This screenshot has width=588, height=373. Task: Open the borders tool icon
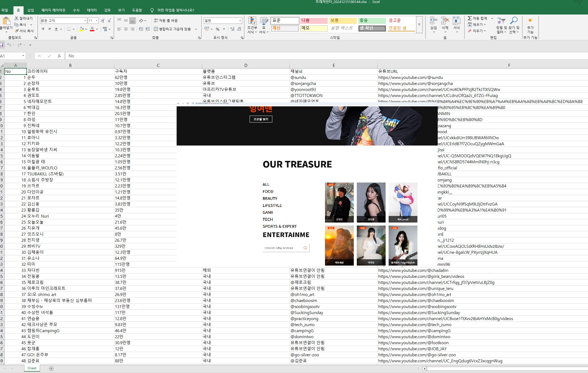[69, 29]
